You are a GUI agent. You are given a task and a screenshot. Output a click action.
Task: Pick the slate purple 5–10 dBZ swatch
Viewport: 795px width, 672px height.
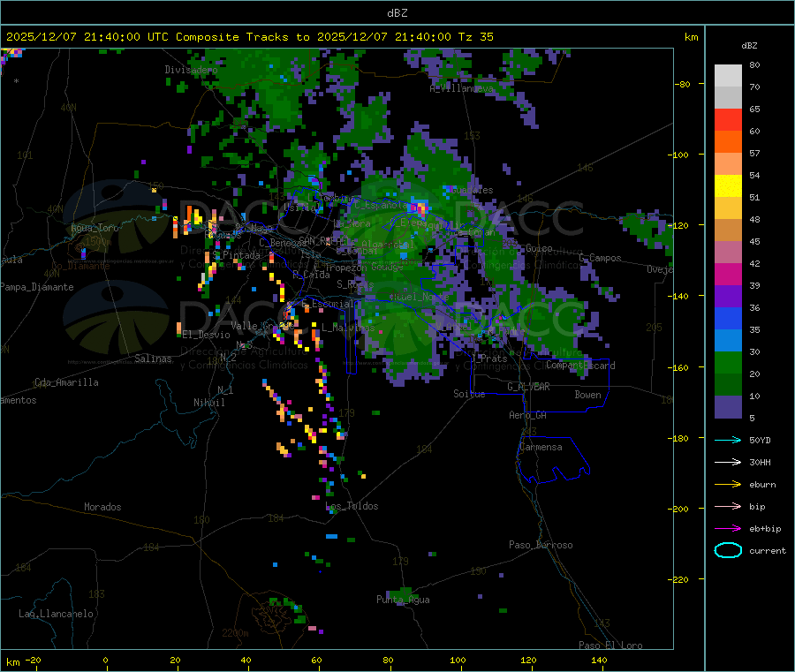coord(728,407)
